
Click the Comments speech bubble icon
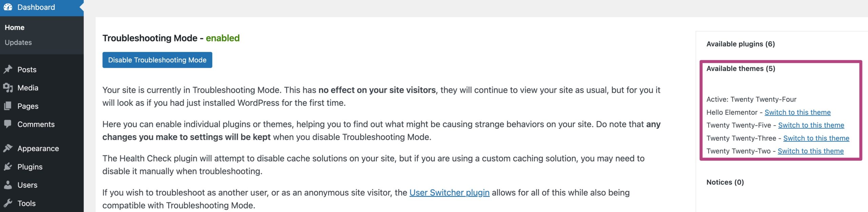(8, 124)
